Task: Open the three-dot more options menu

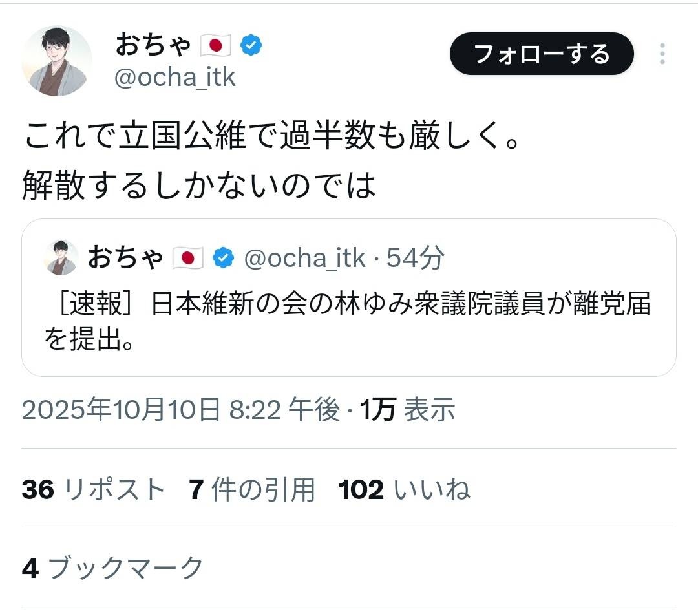Action: (x=662, y=54)
